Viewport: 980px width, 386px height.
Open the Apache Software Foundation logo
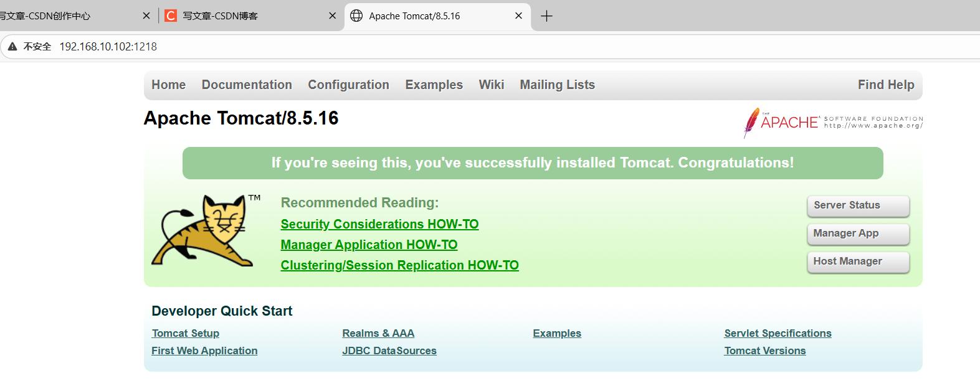pos(833,122)
